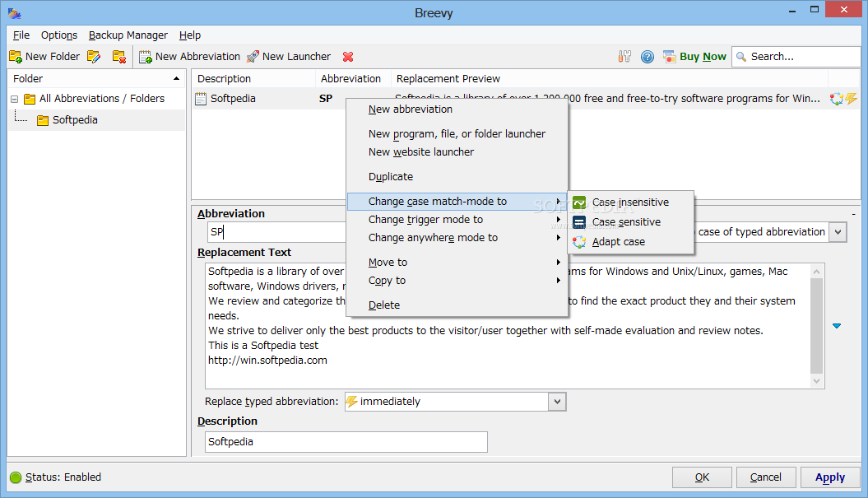Viewport: 868px width, 498px height.
Task: Click the New Launcher toolbar button
Action: tap(289, 57)
